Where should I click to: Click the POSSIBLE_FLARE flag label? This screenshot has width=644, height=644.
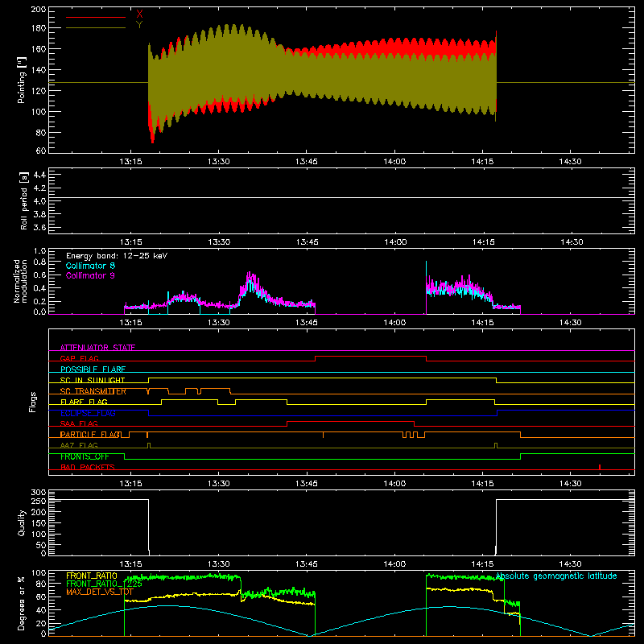pos(93,369)
